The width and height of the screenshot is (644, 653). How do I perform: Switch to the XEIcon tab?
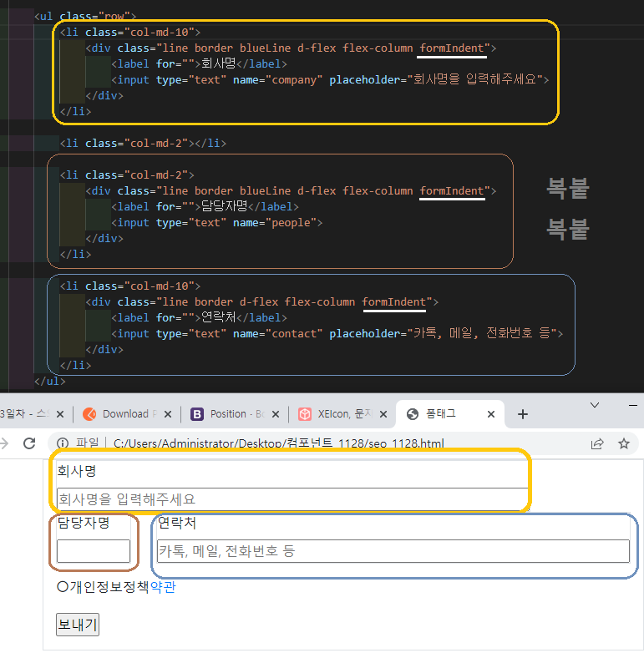point(342,414)
